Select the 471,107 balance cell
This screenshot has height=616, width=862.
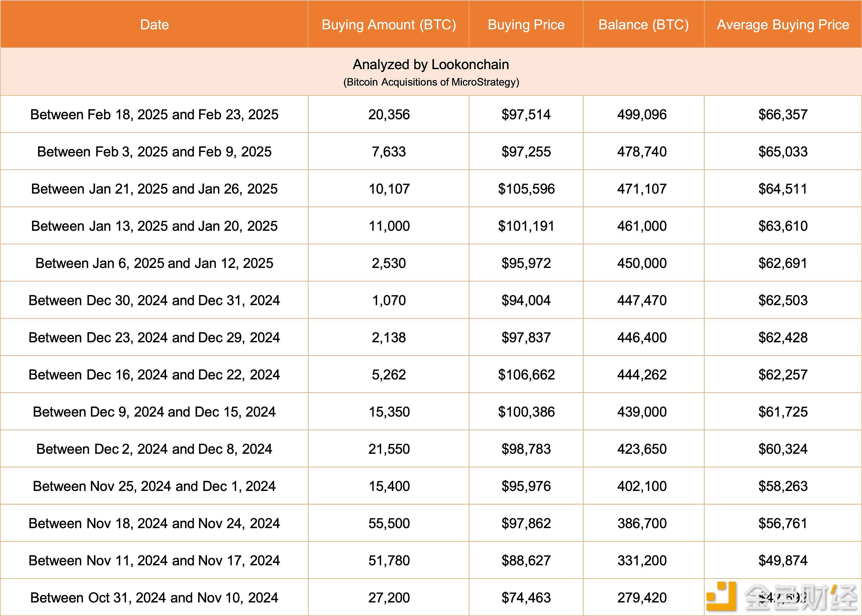click(643, 188)
